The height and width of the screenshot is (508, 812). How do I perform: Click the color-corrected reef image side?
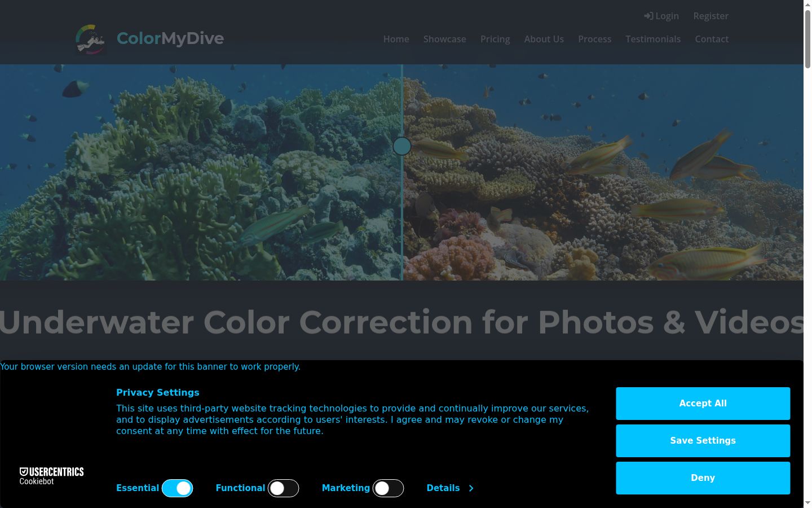point(603,172)
